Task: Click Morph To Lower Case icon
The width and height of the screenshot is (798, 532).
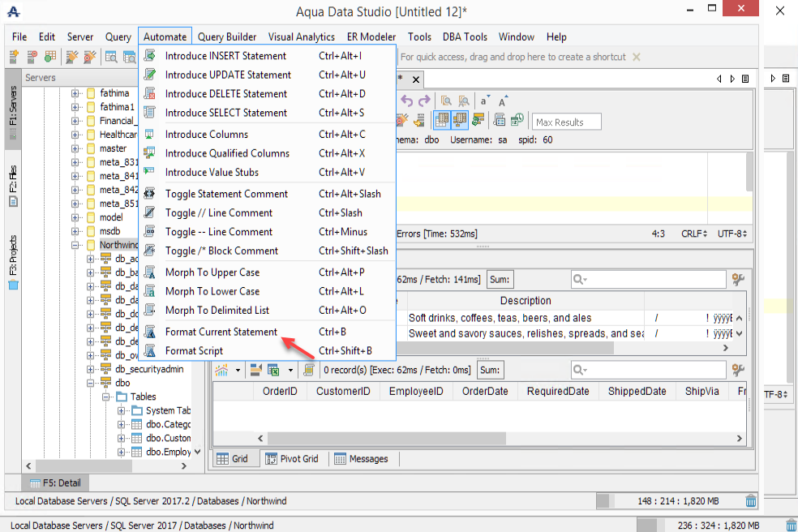Action: [x=149, y=291]
